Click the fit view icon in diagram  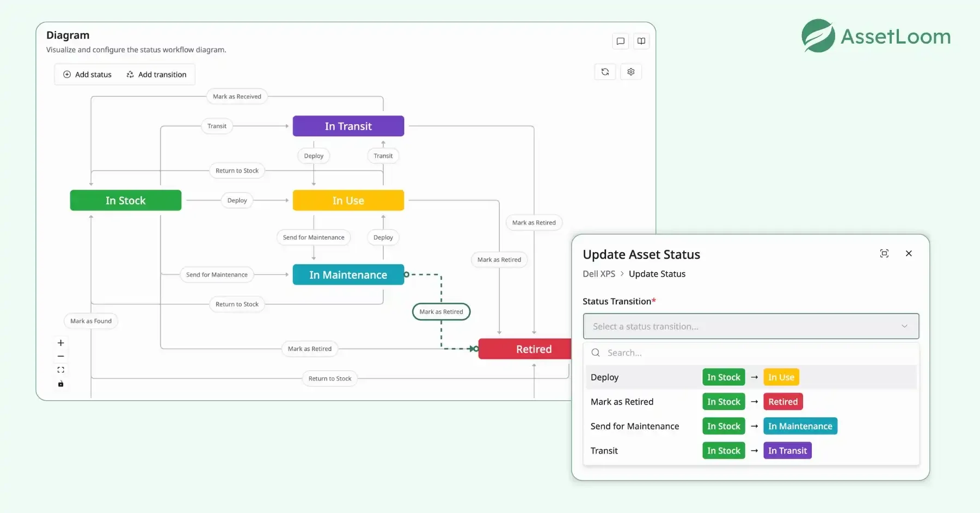pos(61,370)
